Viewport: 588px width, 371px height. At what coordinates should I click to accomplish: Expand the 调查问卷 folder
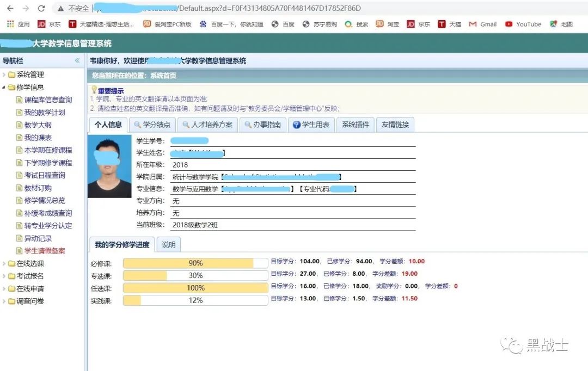click(x=4, y=301)
